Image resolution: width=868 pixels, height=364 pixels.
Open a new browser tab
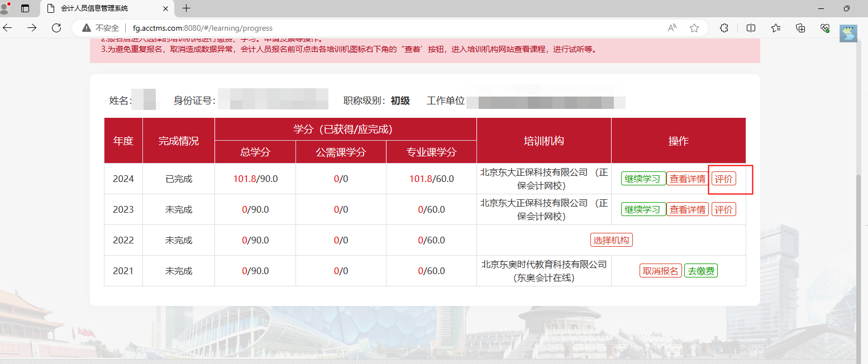[187, 8]
